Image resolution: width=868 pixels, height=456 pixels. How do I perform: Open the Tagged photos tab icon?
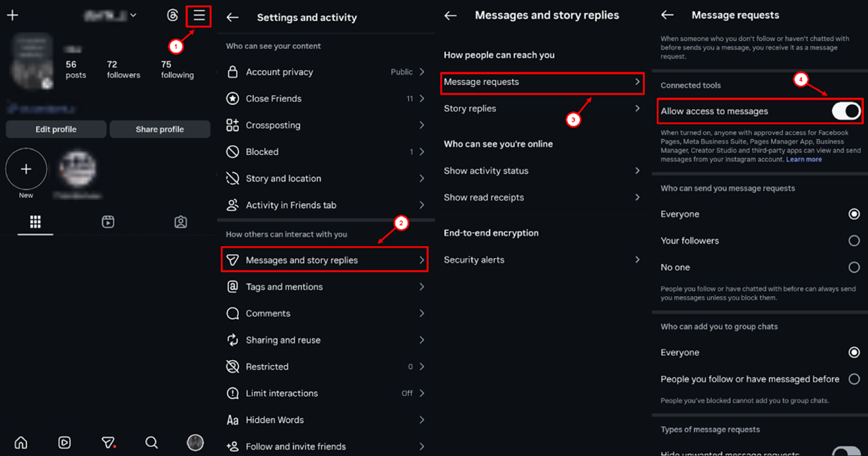(181, 221)
